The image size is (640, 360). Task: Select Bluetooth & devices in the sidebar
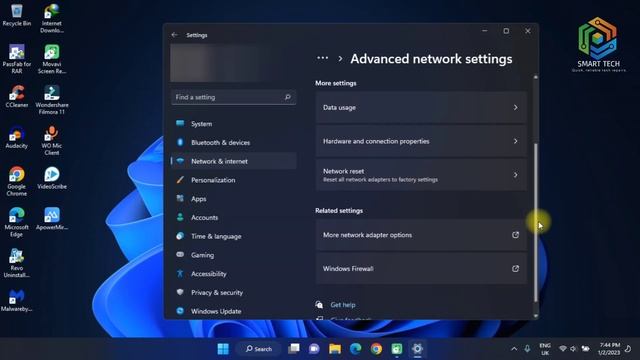pyautogui.click(x=234, y=142)
